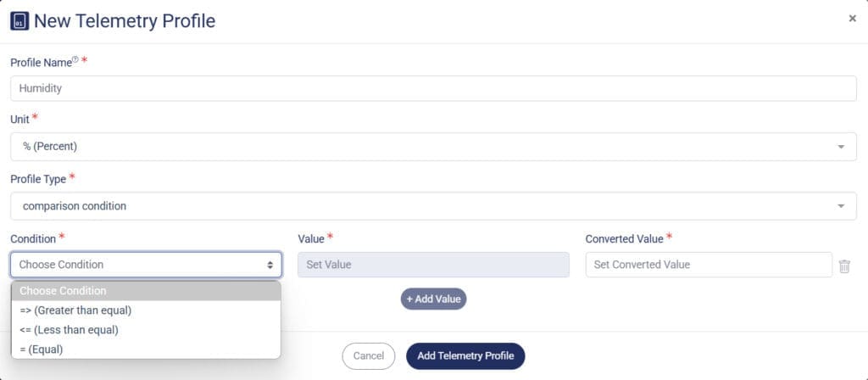Viewport: 868px width, 380px height.
Task: Focus the Set Converted Value field
Action: (x=708, y=265)
